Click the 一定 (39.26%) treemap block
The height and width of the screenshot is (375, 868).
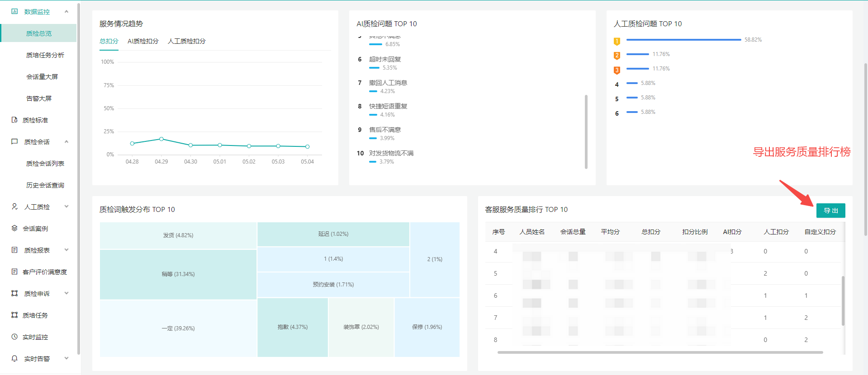click(178, 328)
